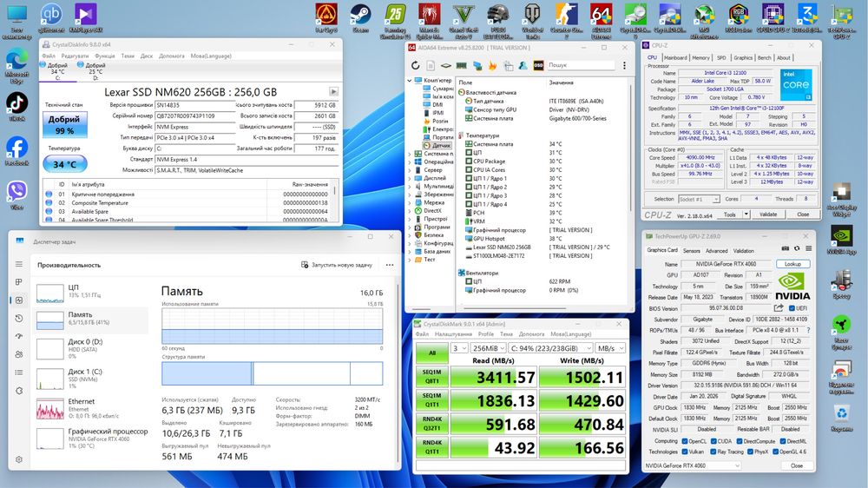
Task: Open the GPU selection dropdown in GPU-Z
Action: 692,465
